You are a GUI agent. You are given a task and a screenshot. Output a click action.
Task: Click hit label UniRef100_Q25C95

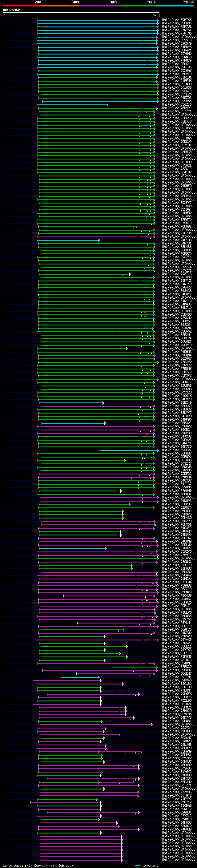click(x=177, y=714)
